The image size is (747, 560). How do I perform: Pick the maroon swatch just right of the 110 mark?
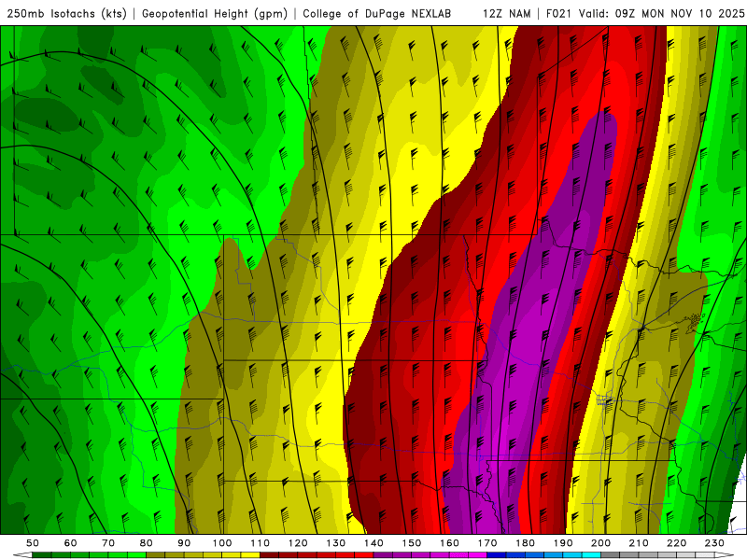click(269, 555)
